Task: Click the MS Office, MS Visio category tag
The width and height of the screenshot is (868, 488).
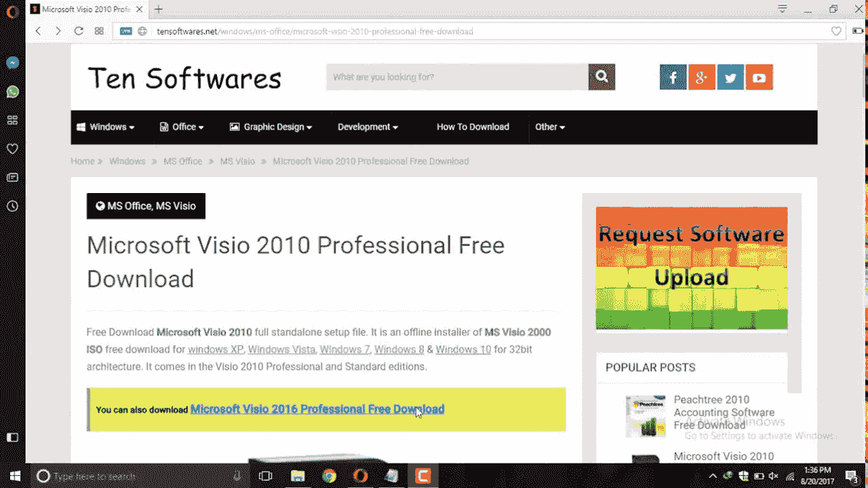Action: click(146, 206)
